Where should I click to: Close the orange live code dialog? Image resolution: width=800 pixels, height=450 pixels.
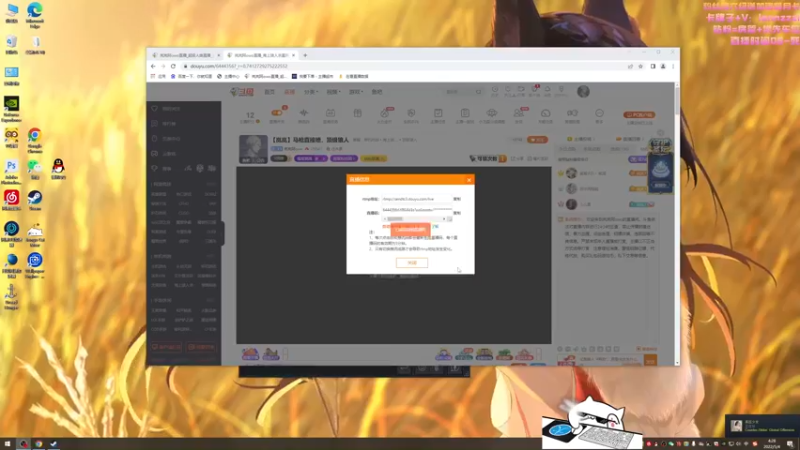tap(469, 180)
